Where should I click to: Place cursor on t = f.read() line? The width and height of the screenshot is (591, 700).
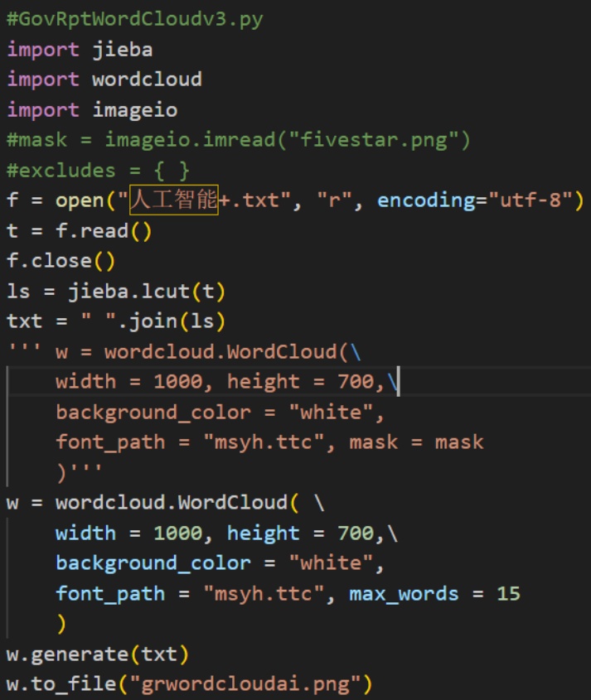point(80,230)
